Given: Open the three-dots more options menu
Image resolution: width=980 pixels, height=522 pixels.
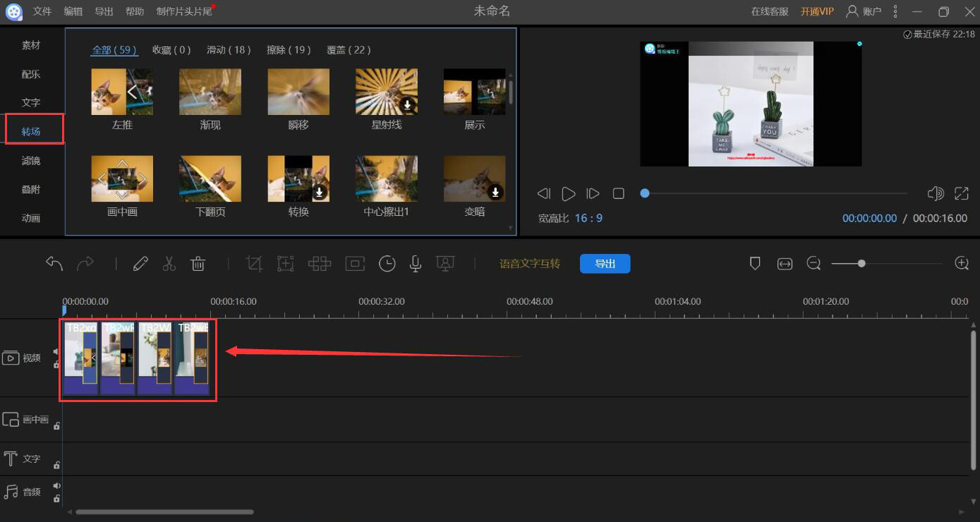Looking at the screenshot, I should coord(895,11).
